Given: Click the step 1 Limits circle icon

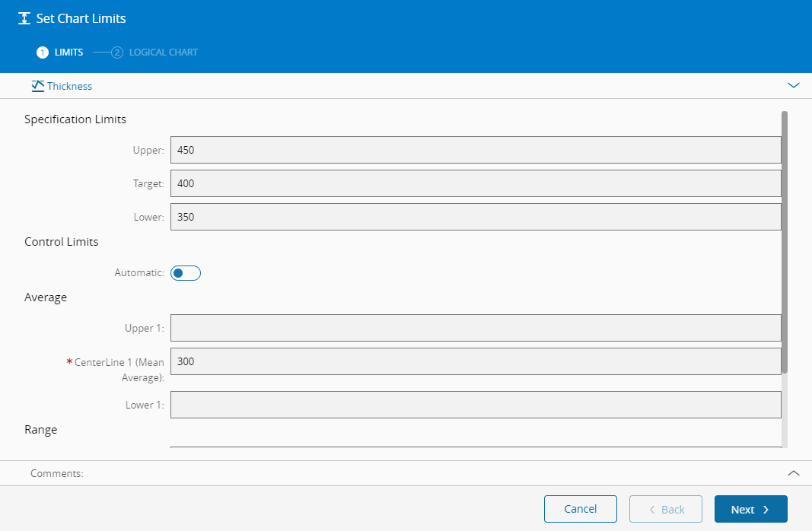Looking at the screenshot, I should (x=43, y=52).
